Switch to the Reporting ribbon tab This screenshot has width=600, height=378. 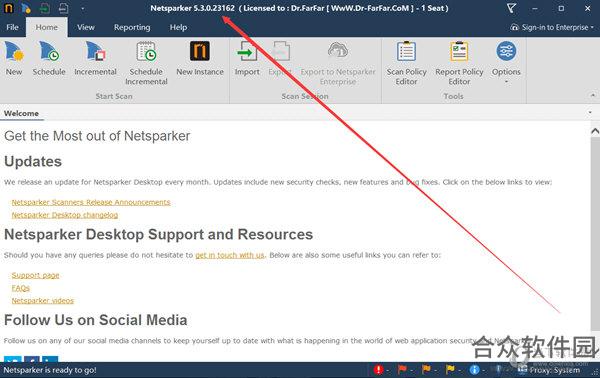coord(132,27)
